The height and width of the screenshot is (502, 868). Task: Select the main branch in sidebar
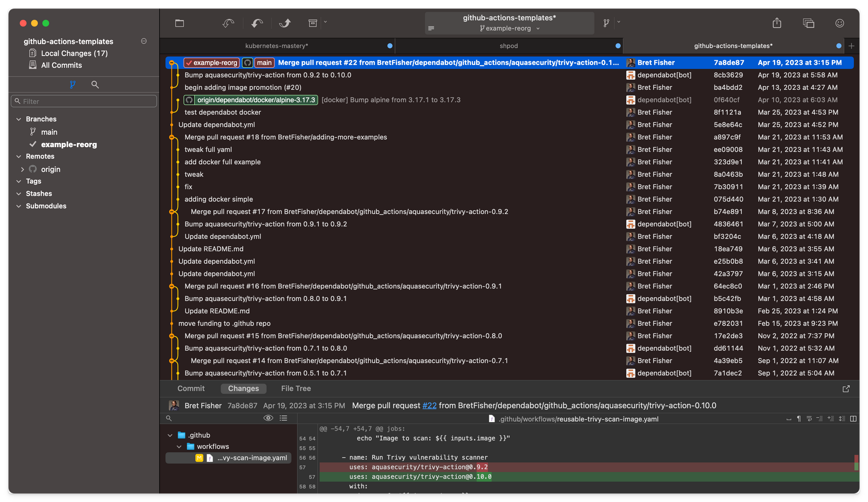pos(49,132)
